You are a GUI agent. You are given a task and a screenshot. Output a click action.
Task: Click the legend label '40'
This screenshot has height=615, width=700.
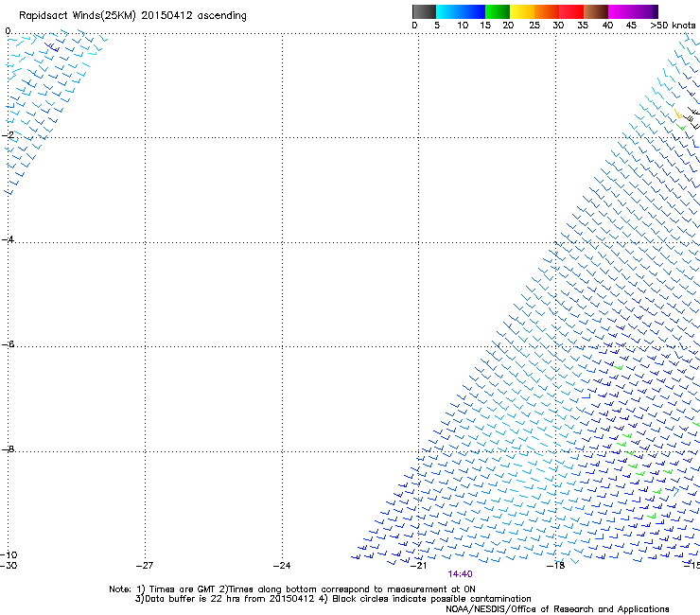pos(607,26)
